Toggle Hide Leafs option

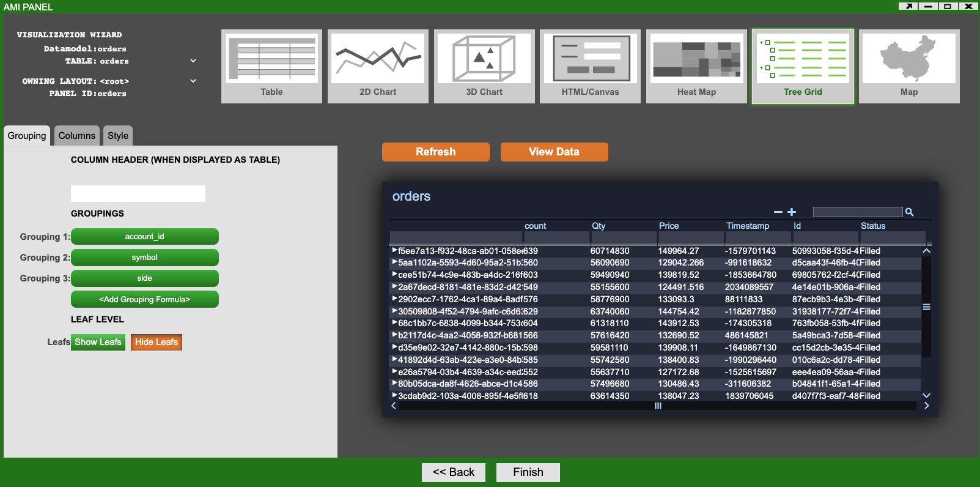coord(157,342)
